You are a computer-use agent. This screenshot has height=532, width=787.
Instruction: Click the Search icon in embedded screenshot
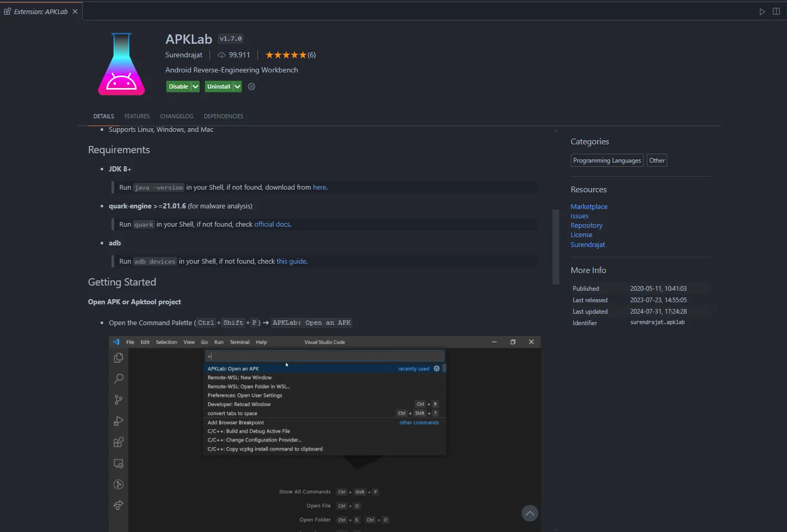click(x=118, y=379)
